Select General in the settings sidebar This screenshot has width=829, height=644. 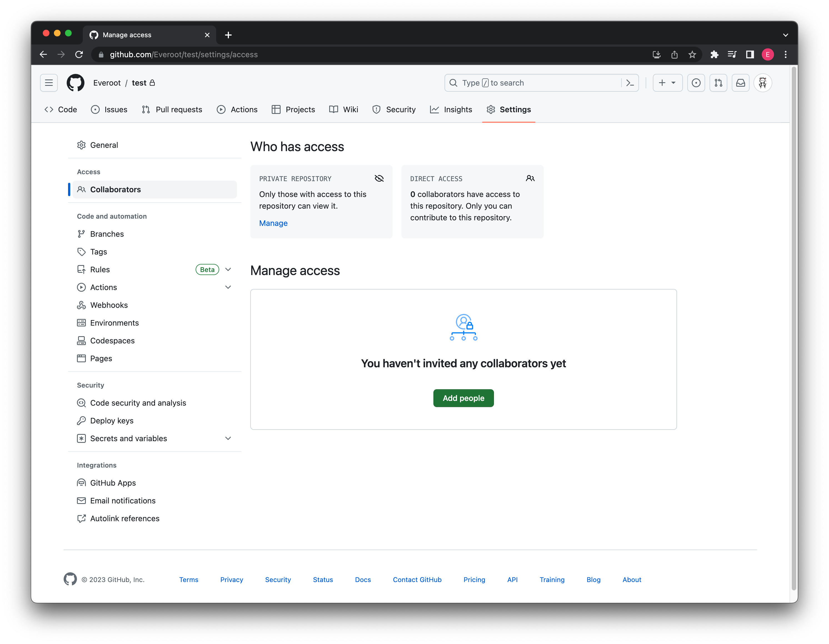(154, 145)
